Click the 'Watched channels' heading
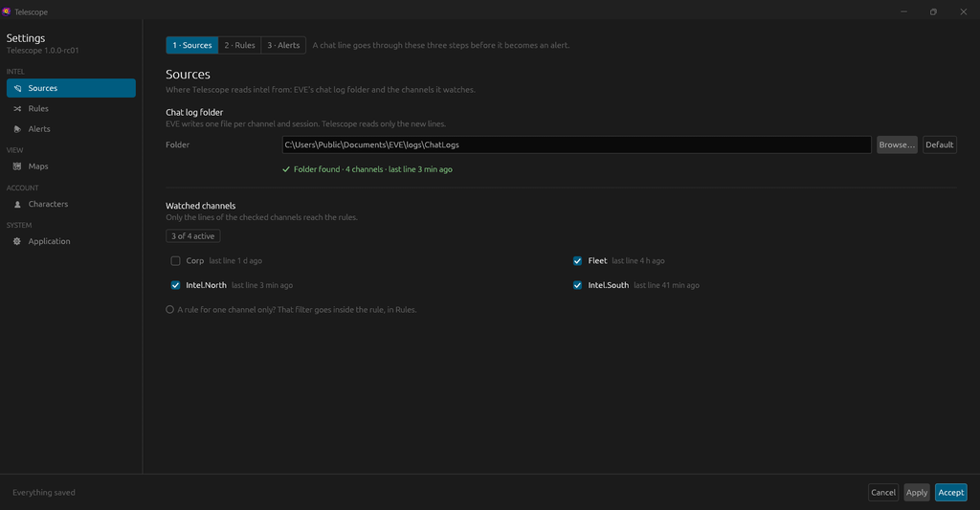The width and height of the screenshot is (980, 510). click(201, 206)
